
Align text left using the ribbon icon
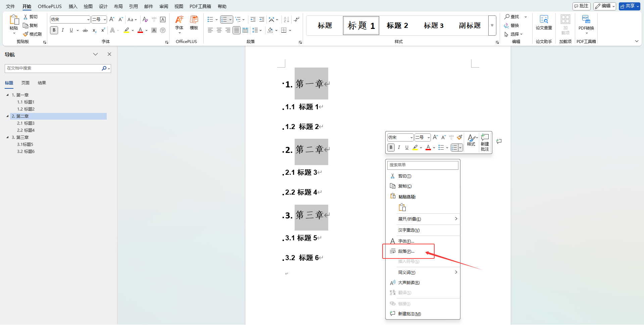pyautogui.click(x=210, y=30)
